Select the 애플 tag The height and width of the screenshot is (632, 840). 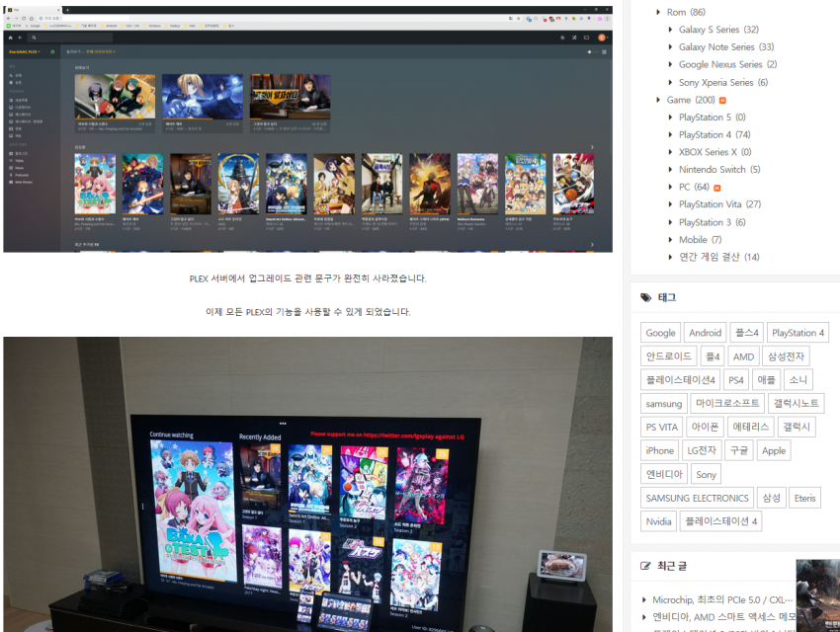coord(766,380)
